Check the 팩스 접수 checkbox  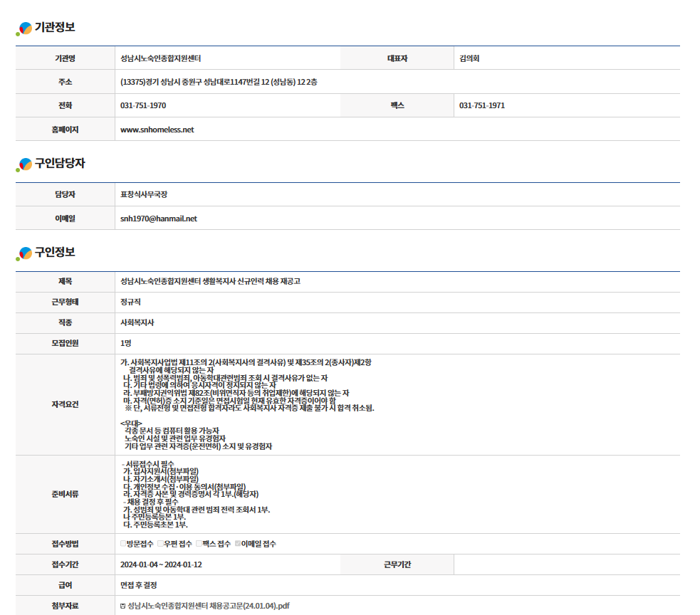[199, 544]
